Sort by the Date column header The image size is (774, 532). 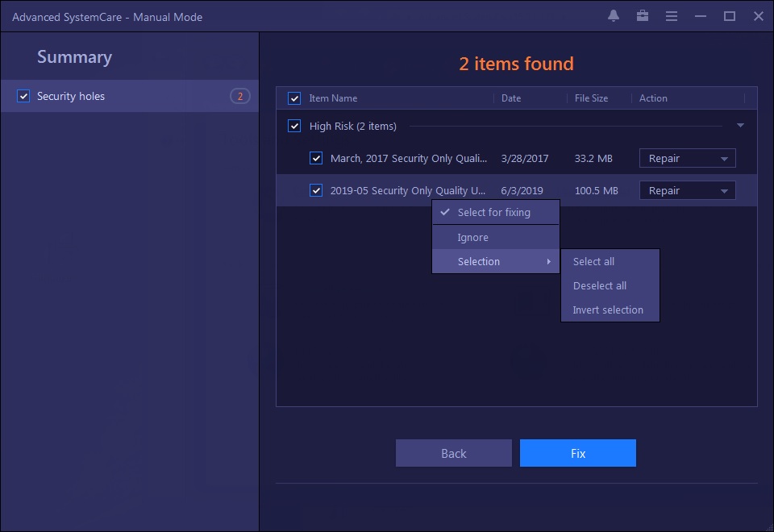click(x=511, y=98)
